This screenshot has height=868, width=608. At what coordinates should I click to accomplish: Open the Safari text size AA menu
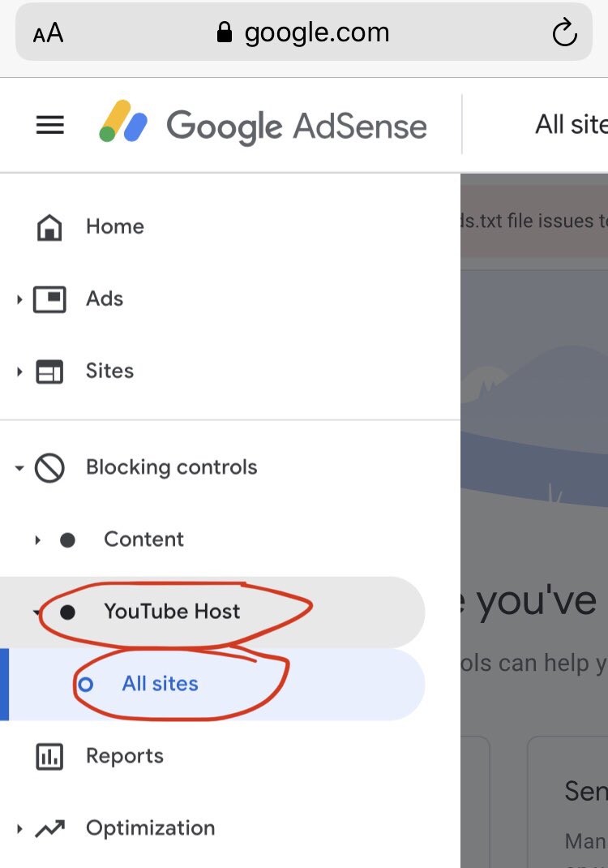48,33
